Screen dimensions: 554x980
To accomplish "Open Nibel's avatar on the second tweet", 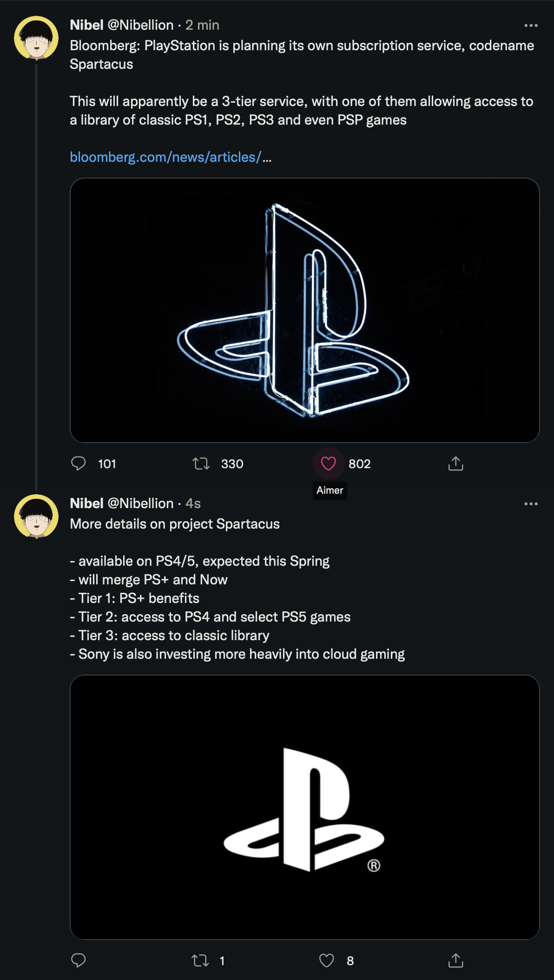I will [x=36, y=516].
